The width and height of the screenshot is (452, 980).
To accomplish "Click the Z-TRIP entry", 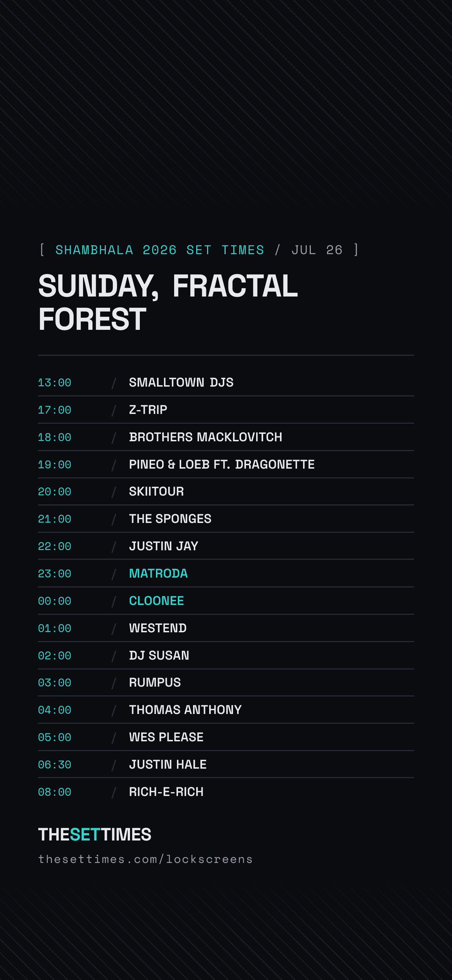I will tap(226, 410).
